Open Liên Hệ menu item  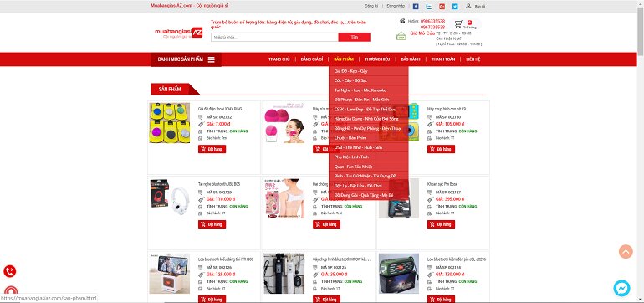473,59
